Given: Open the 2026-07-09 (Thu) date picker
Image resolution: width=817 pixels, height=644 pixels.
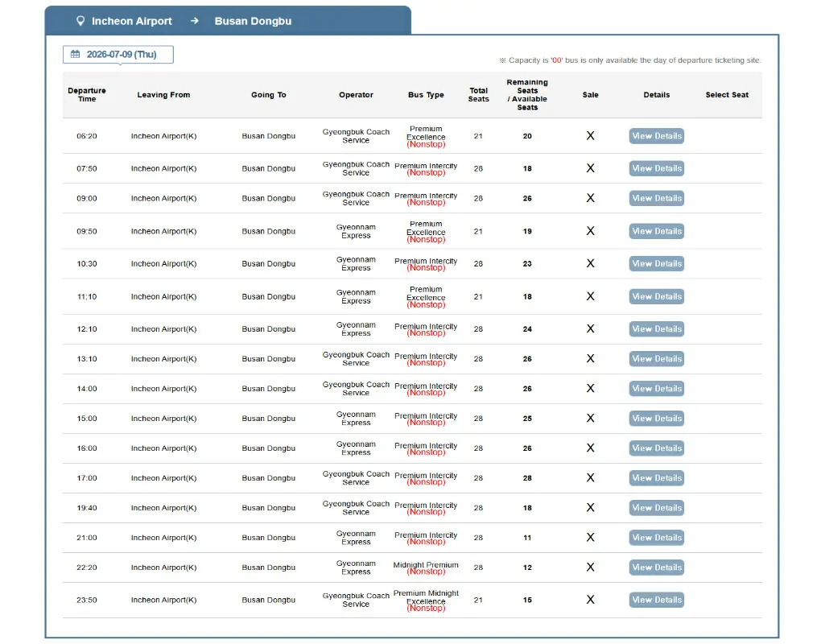Looking at the screenshot, I should (x=118, y=54).
